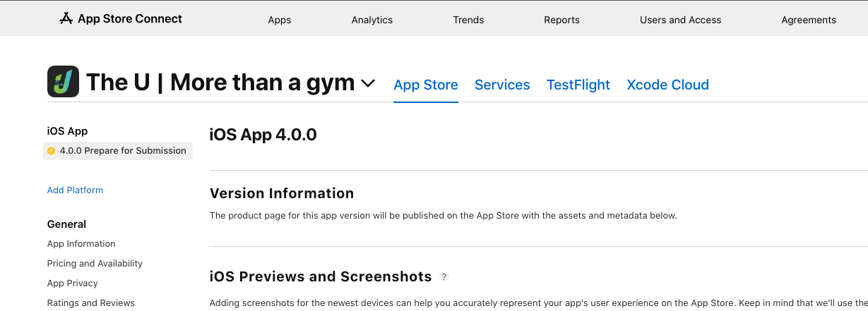Switch to the App Store tab

[x=426, y=85]
